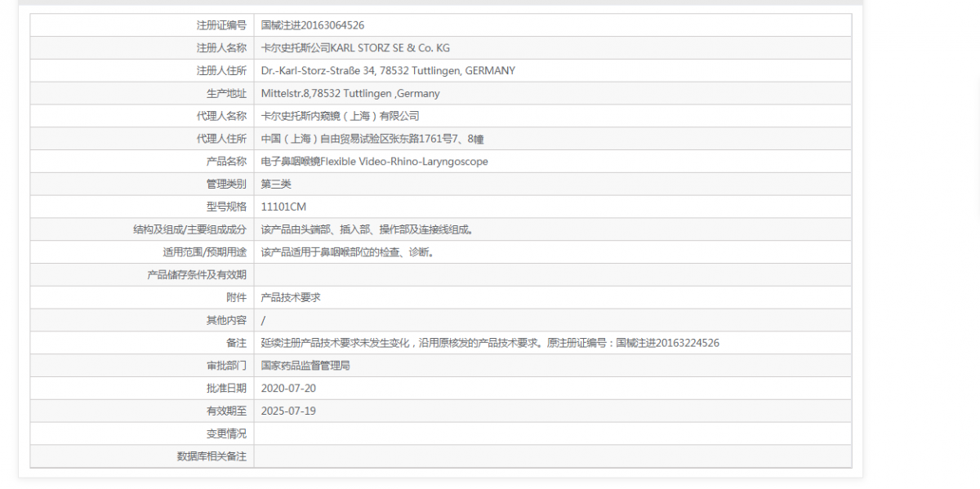
Task: Select the expiry date 2025-07-19
Action: 288,411
